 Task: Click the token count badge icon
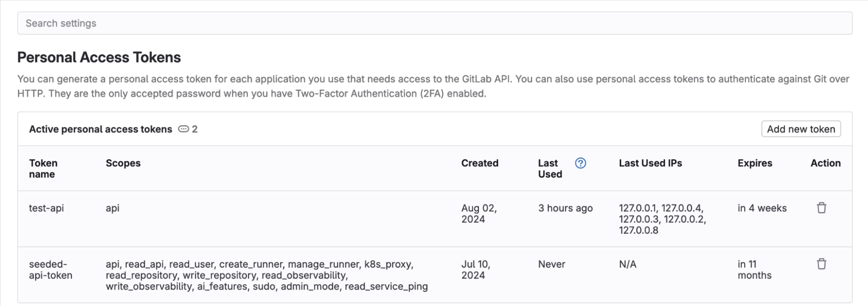184,129
